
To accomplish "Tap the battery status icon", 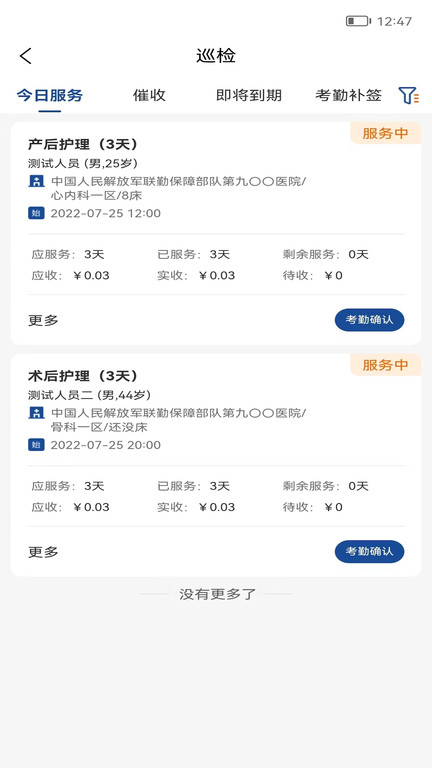I will point(358,21).
